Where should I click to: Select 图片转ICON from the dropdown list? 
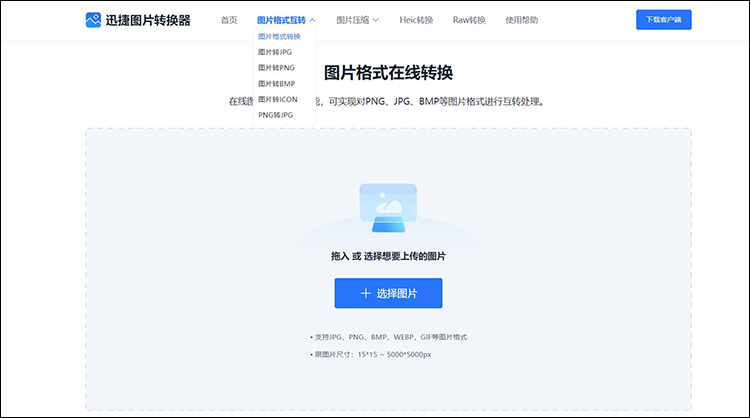(277, 99)
